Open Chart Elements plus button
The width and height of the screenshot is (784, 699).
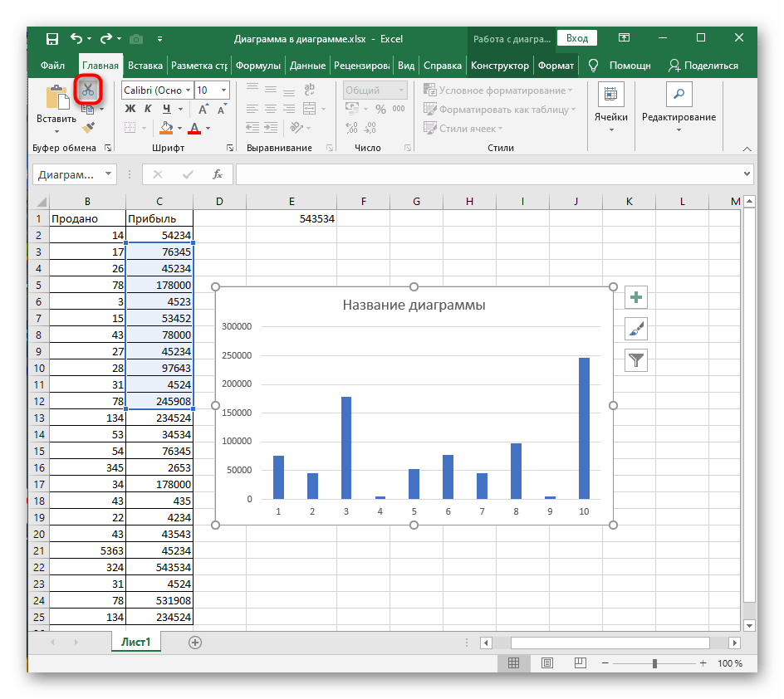pos(636,298)
